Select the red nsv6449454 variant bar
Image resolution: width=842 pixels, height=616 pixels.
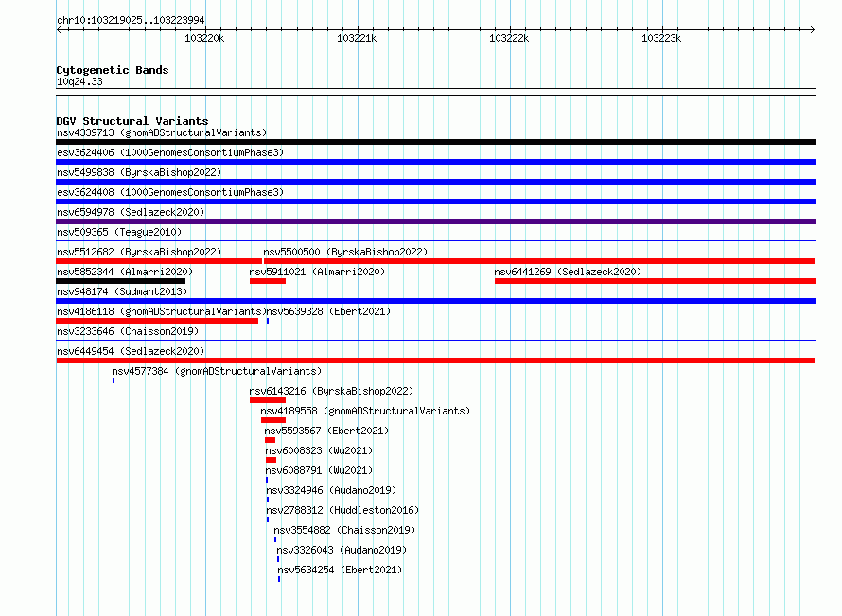point(435,361)
